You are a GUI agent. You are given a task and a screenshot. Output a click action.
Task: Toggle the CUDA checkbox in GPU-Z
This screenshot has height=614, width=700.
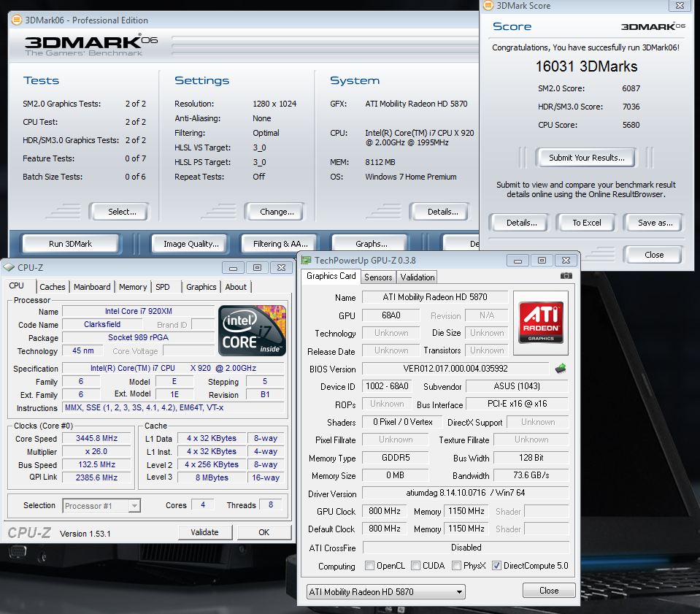415,566
